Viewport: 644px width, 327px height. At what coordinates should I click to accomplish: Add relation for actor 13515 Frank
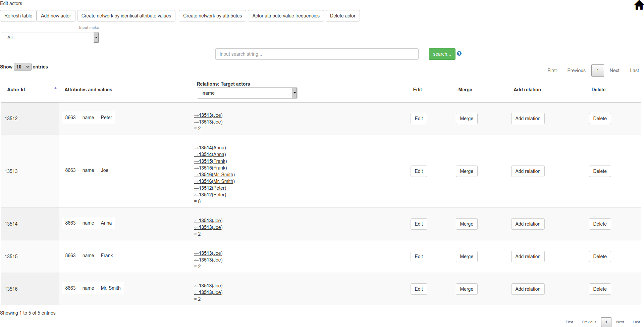tap(528, 256)
